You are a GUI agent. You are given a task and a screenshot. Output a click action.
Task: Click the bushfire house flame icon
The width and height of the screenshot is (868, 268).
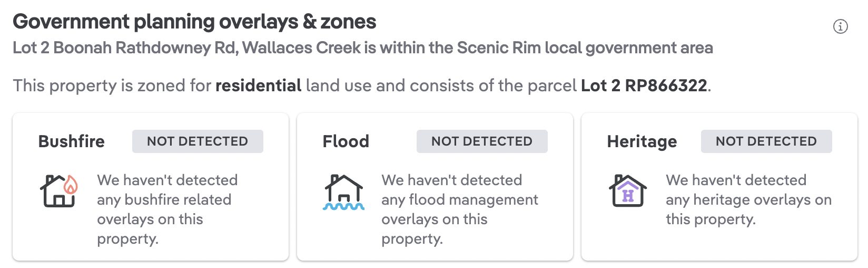[59, 190]
